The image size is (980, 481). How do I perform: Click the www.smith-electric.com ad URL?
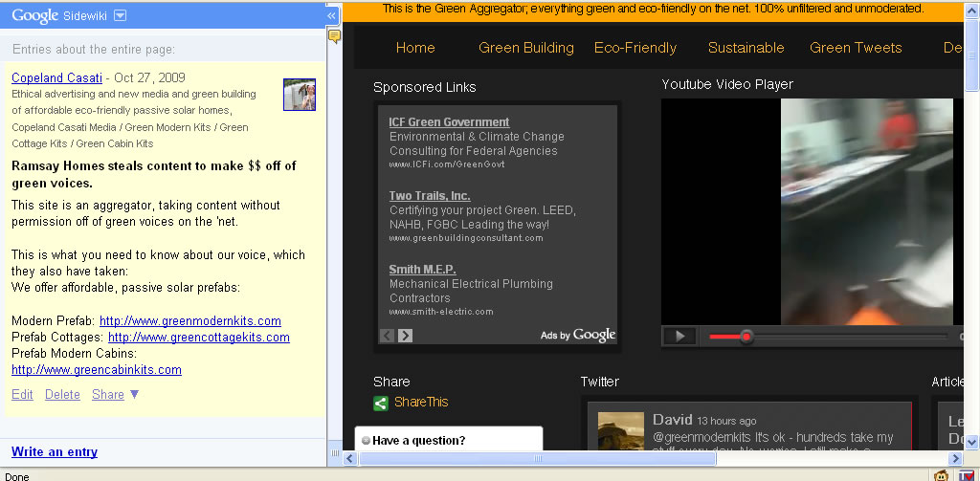[440, 312]
